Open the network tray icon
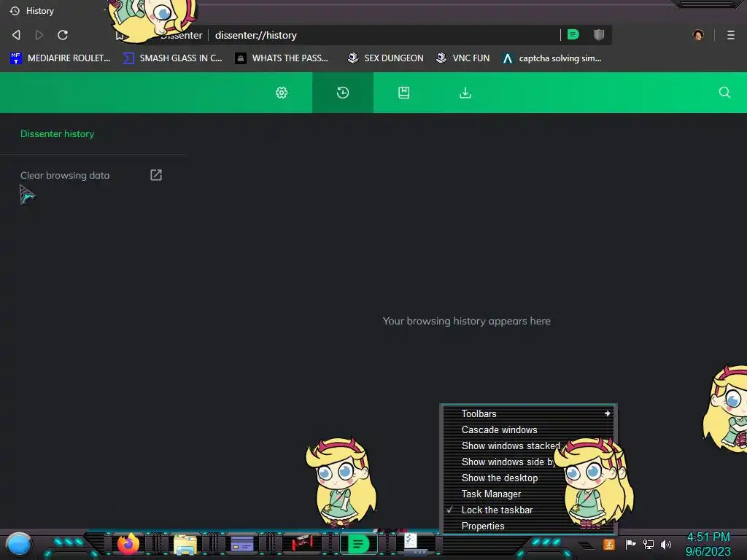The width and height of the screenshot is (747, 560). point(649,544)
